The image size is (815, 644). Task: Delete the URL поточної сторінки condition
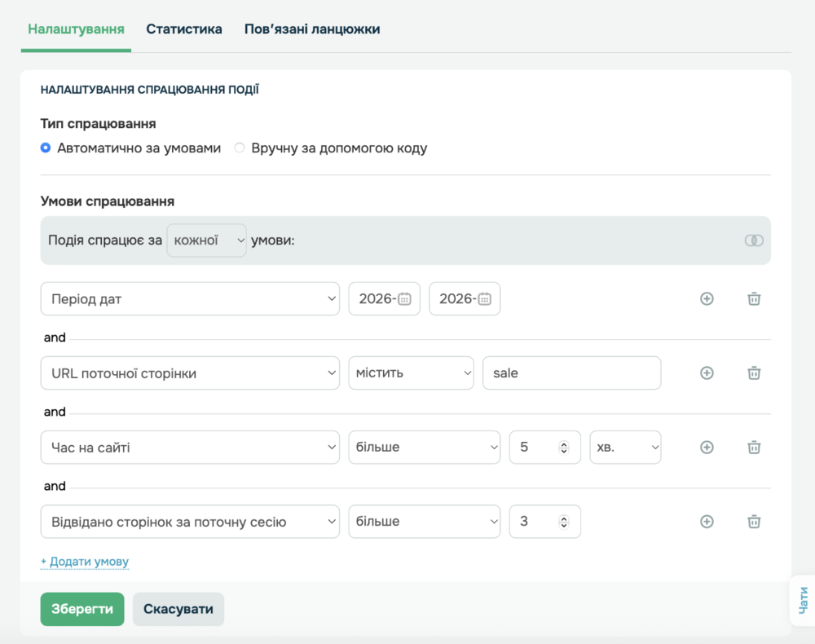[754, 373]
